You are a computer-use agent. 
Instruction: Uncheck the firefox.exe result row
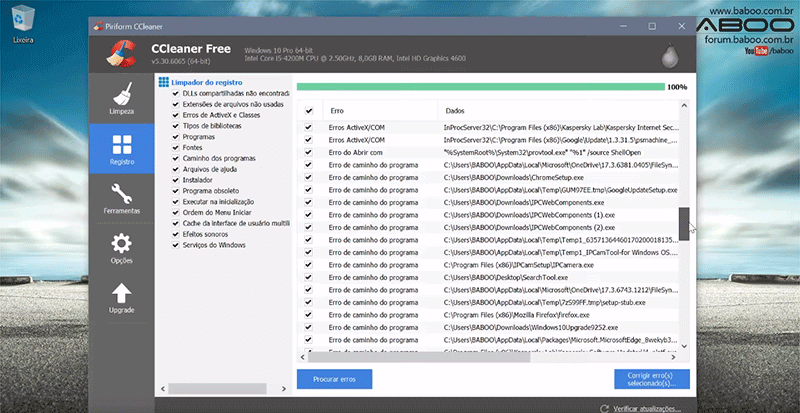pos(308,315)
